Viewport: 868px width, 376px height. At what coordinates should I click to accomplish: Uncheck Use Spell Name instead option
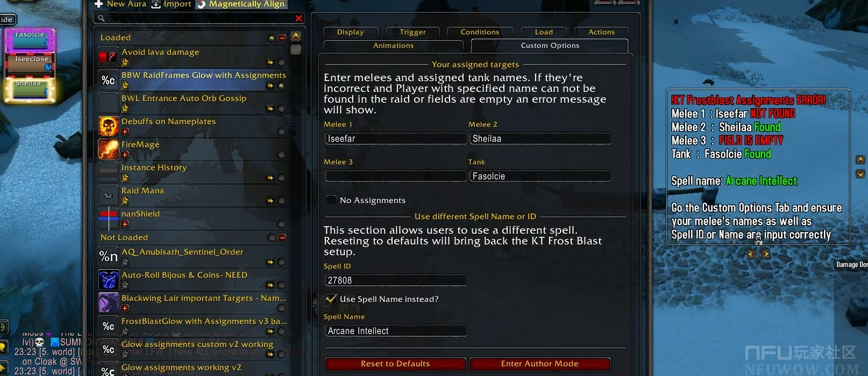tap(331, 299)
